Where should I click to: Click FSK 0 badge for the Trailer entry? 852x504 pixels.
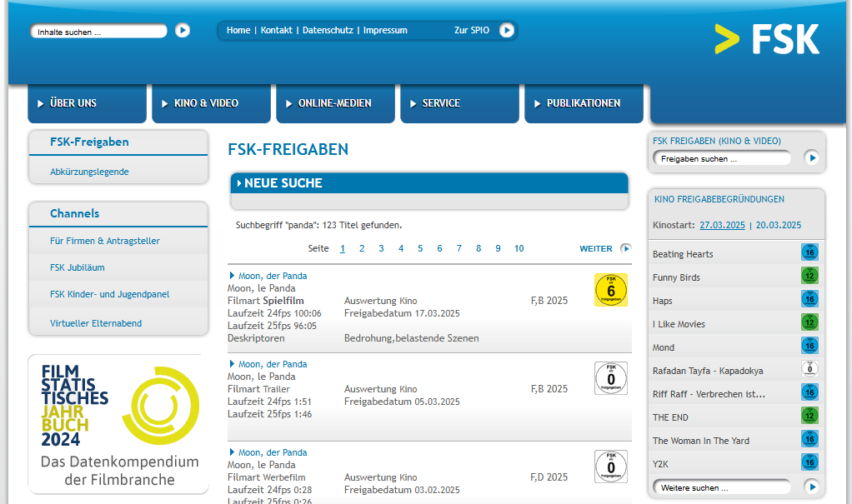click(x=611, y=378)
